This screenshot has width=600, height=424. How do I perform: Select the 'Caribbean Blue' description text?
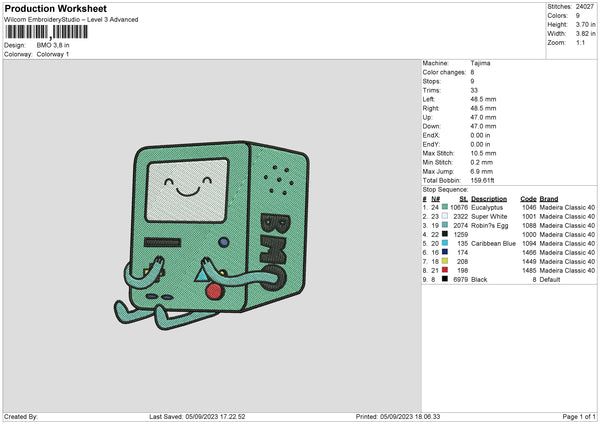click(x=493, y=243)
